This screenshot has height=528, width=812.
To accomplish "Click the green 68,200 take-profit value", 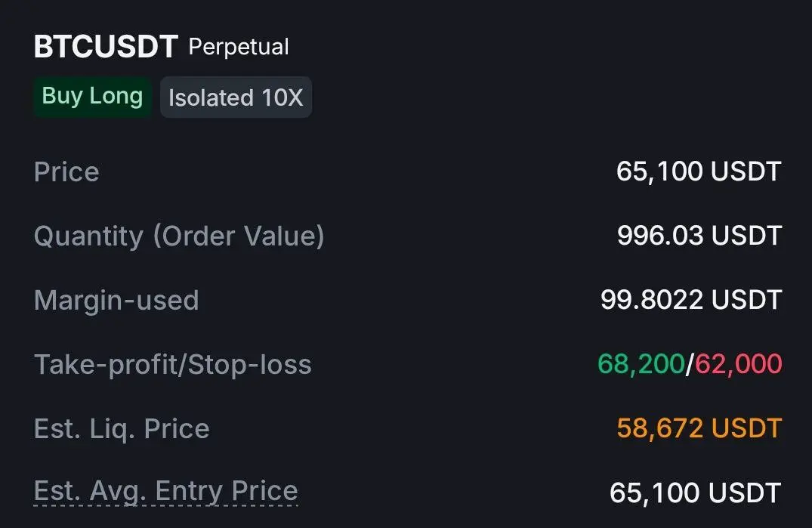I will pyautogui.click(x=641, y=364).
